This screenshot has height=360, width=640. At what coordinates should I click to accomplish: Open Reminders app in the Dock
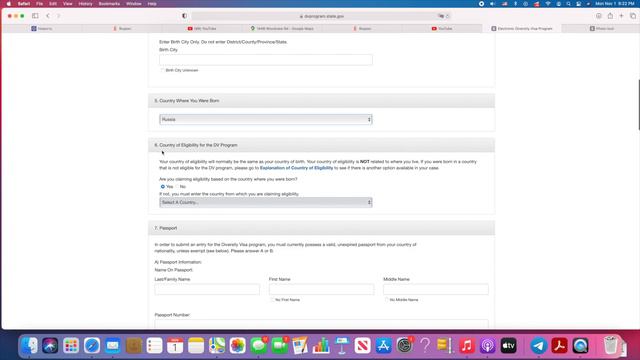154,346
